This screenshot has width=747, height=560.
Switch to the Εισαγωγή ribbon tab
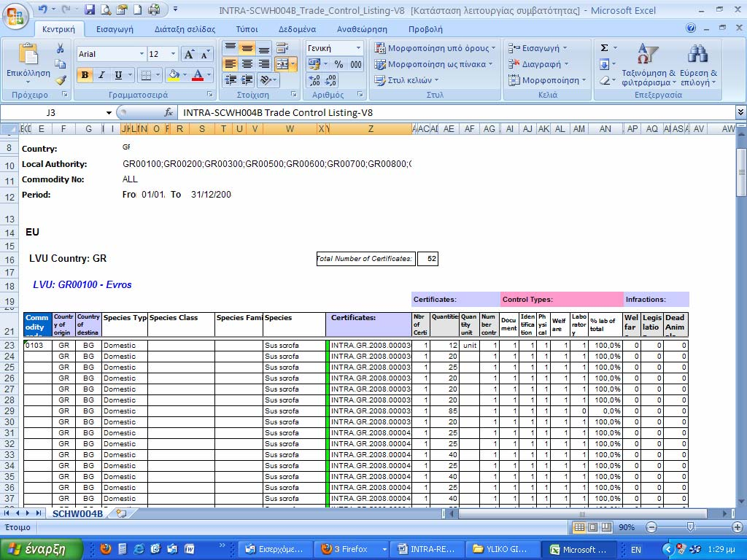pos(115,29)
